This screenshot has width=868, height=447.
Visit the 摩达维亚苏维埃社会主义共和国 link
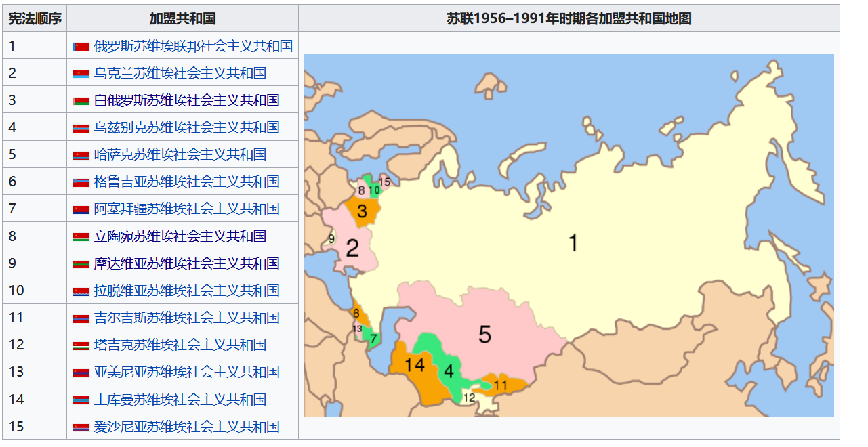pos(186,263)
